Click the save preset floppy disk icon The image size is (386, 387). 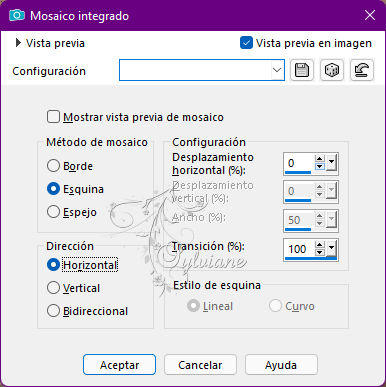(x=302, y=70)
